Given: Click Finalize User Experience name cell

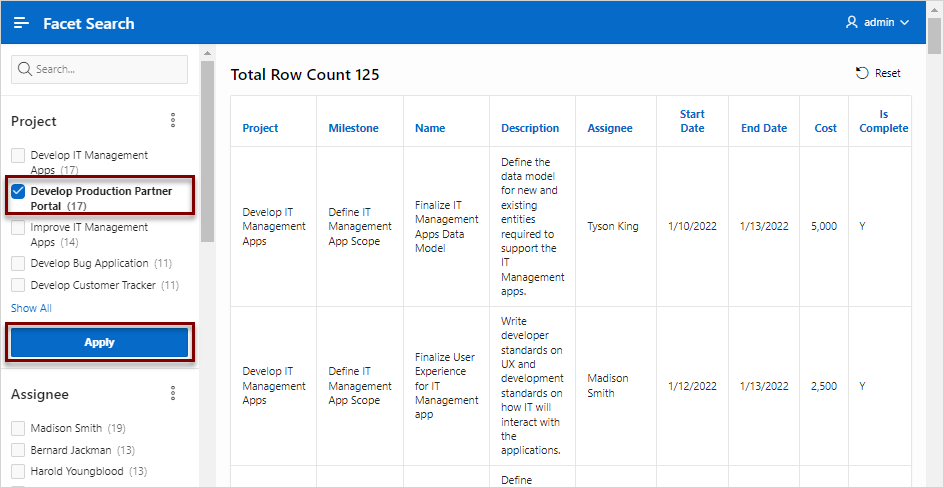Looking at the screenshot, I should (x=447, y=386).
